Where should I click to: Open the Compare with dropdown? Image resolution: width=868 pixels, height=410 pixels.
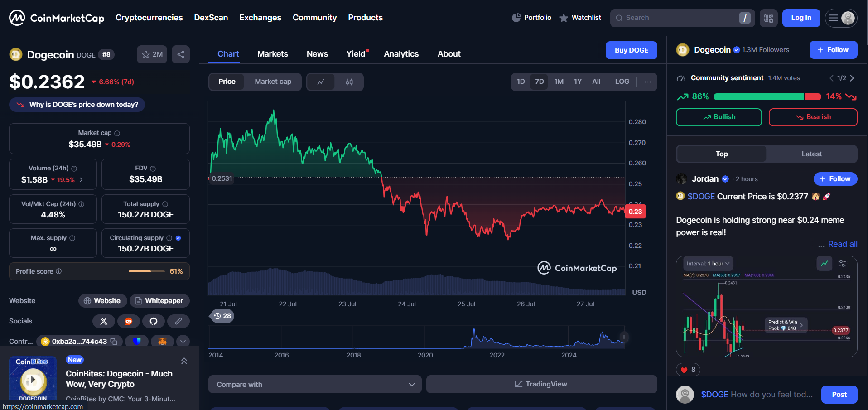pyautogui.click(x=315, y=384)
